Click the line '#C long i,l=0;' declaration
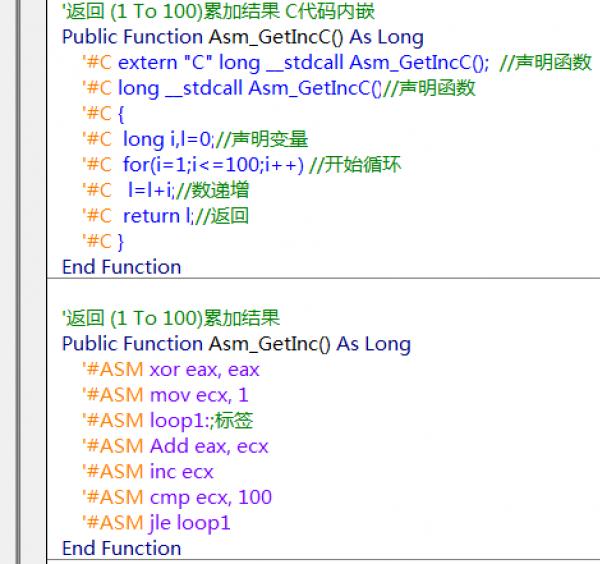The image size is (600, 564). tap(195, 139)
